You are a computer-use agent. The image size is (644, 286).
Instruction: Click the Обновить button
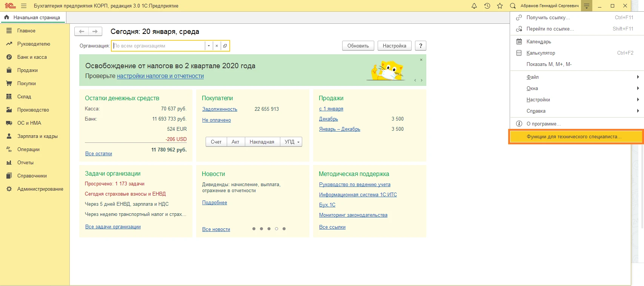(358, 46)
